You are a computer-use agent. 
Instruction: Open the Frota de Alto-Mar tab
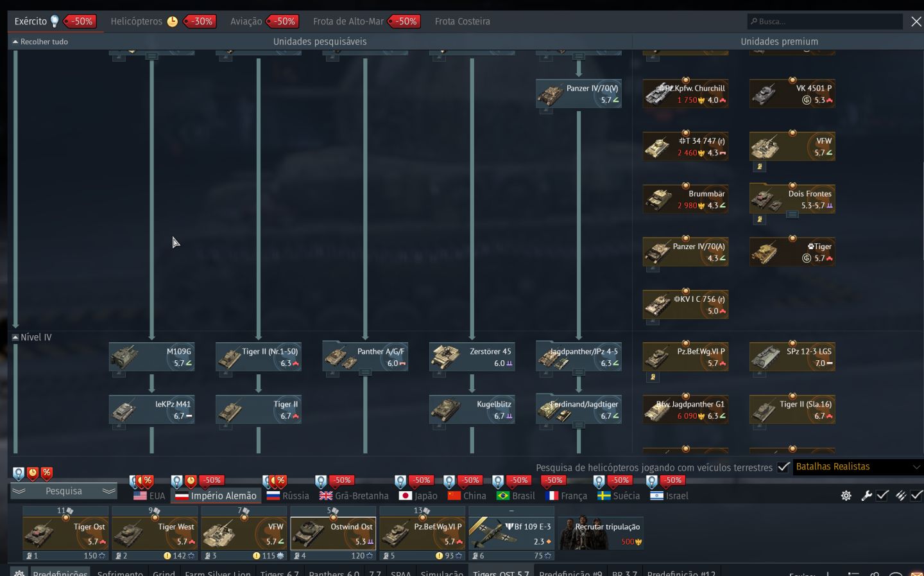pyautogui.click(x=348, y=21)
